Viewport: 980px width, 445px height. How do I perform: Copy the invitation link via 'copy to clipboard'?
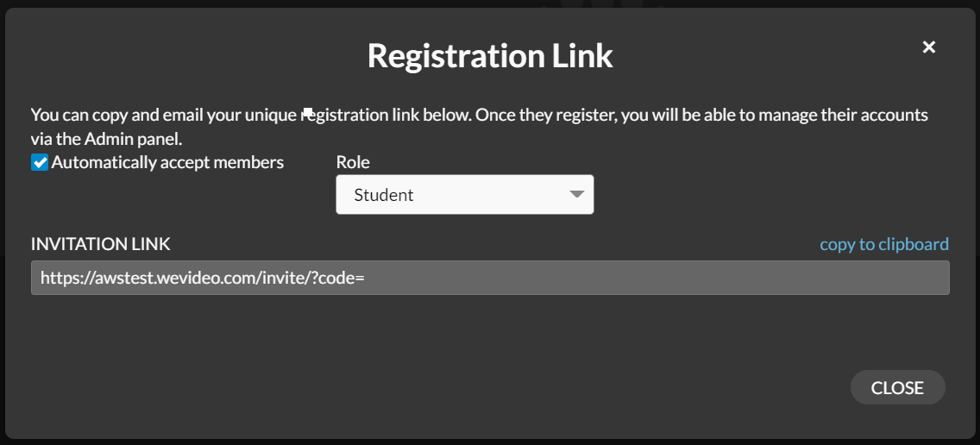point(884,244)
